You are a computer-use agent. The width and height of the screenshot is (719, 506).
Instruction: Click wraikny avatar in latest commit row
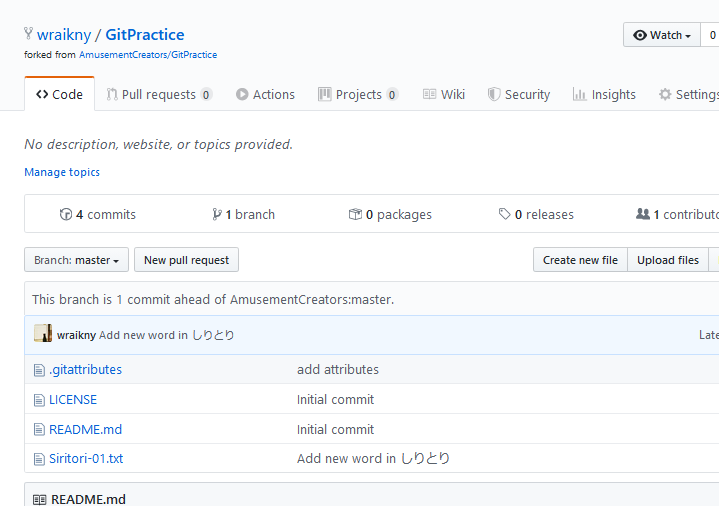43,333
